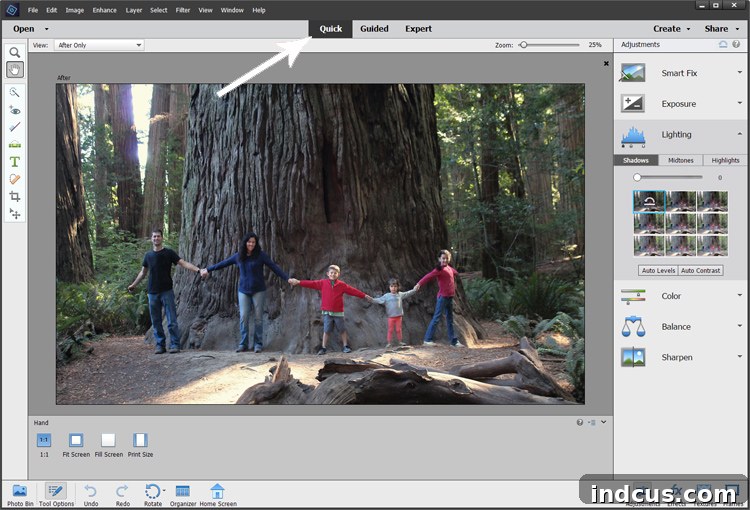Expand the Smart Fix section arrow
The width and height of the screenshot is (750, 510).
click(x=739, y=72)
